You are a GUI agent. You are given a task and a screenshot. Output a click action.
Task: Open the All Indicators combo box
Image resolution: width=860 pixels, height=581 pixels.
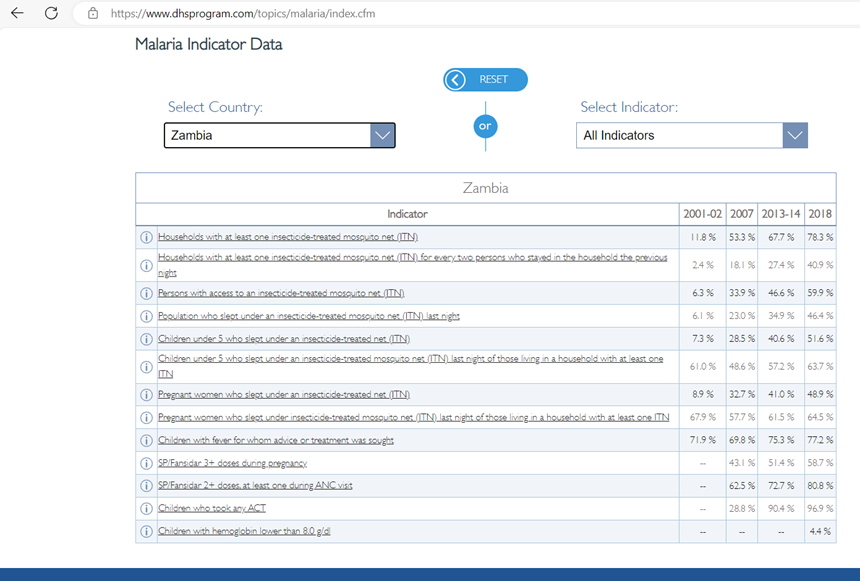coord(692,136)
